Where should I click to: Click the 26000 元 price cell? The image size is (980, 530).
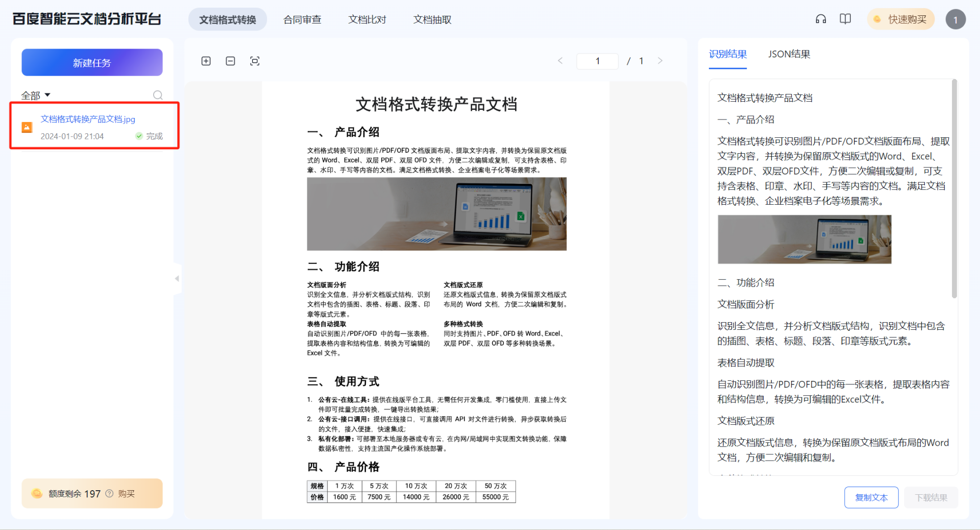[456, 497]
